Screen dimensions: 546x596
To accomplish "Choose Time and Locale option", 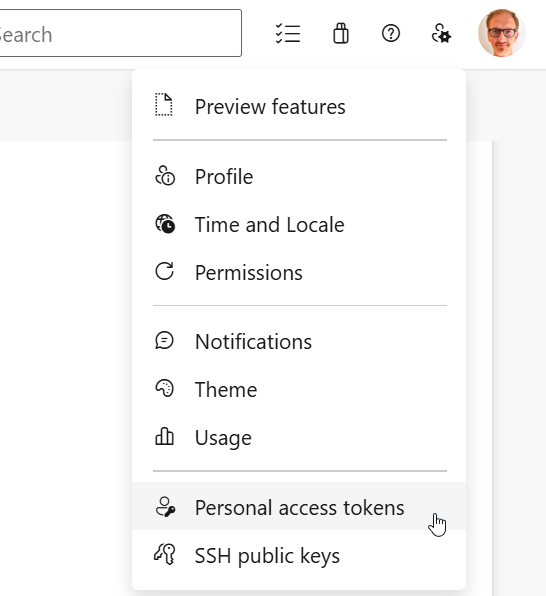I will 299,224.
